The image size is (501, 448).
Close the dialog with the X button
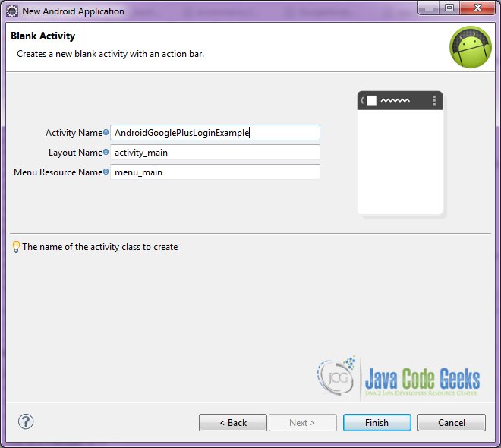477,8
